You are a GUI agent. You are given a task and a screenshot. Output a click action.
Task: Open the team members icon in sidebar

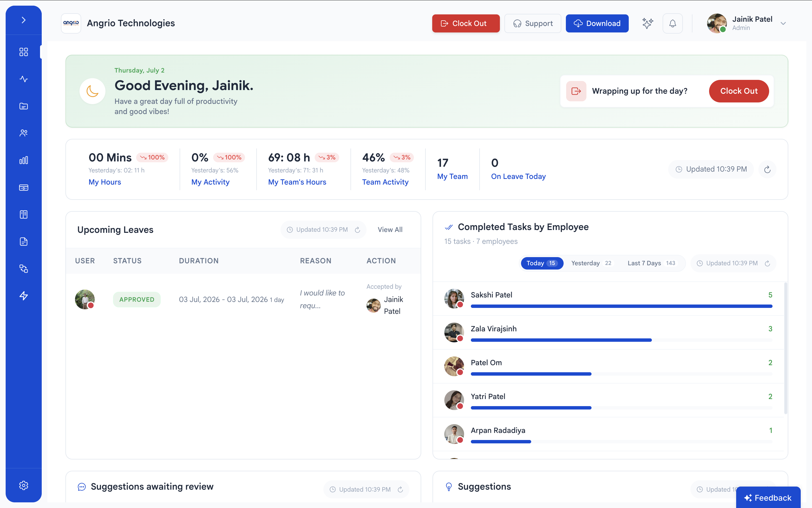click(23, 133)
